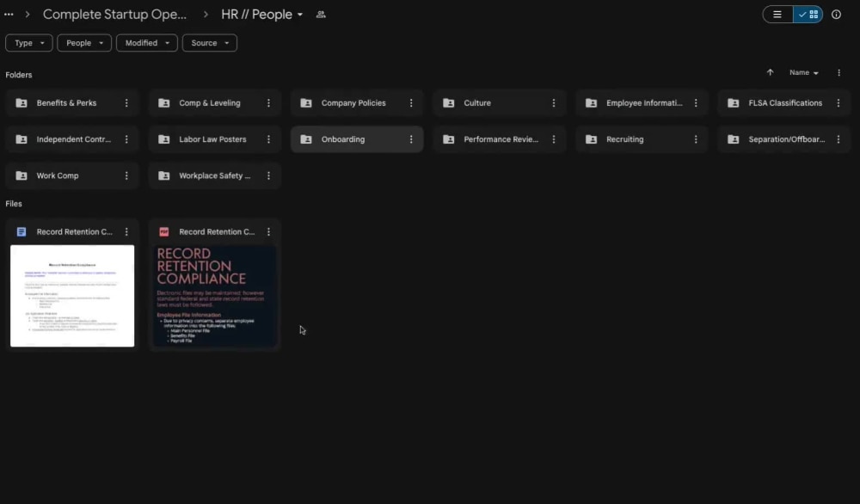This screenshot has height=504, width=860.
Task: Reverse sort direction arrow
Action: click(x=770, y=72)
